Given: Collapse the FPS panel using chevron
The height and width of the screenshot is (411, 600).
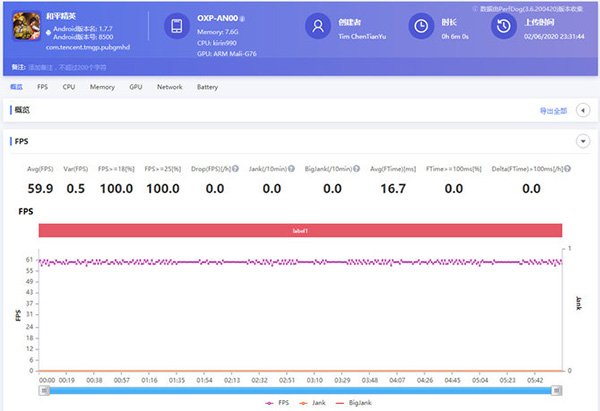Looking at the screenshot, I should (x=583, y=142).
